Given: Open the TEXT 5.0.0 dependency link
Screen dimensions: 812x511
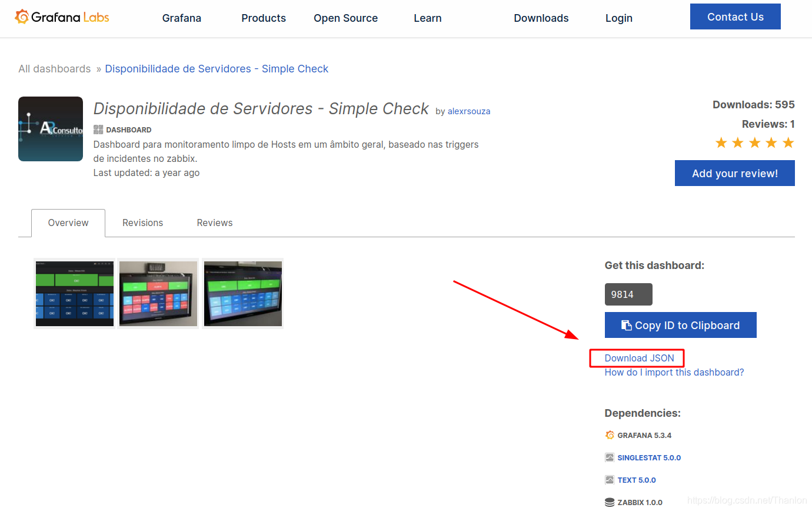Looking at the screenshot, I should (x=637, y=480).
